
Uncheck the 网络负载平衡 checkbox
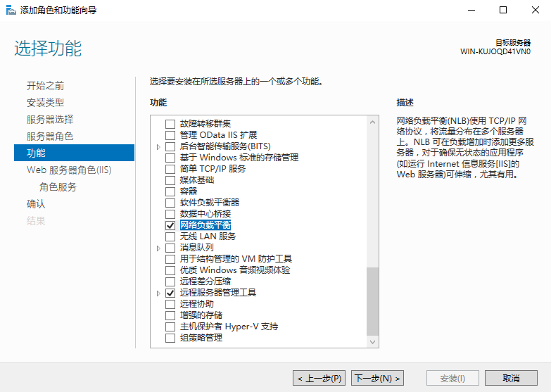(x=170, y=225)
